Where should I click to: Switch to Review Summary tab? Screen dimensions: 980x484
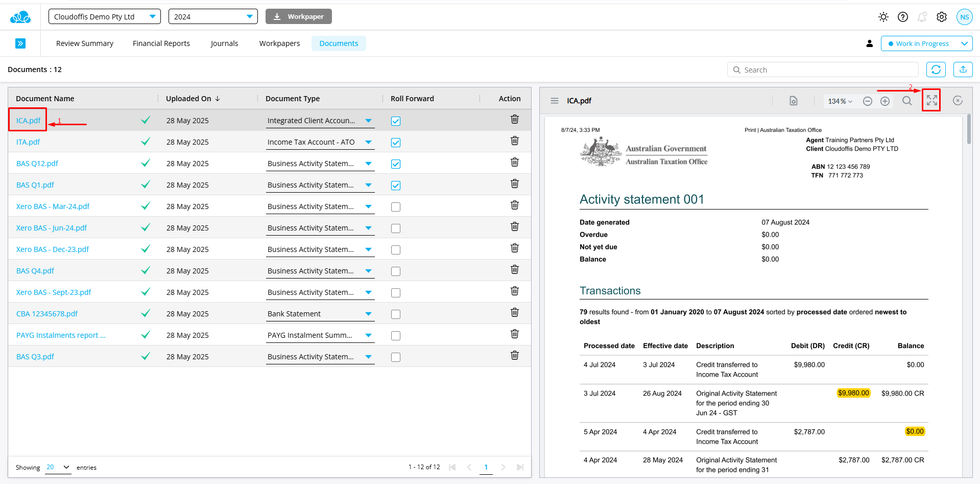tap(85, 43)
